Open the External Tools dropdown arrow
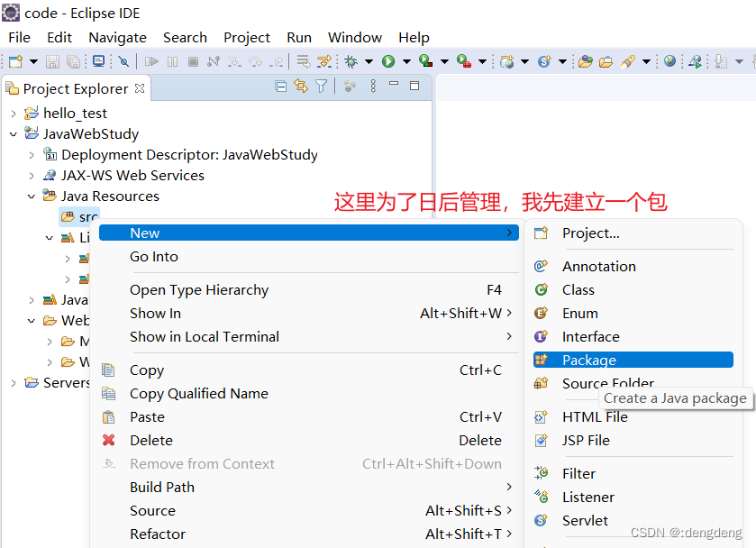Viewport: 756px width, 548px height. click(482, 61)
